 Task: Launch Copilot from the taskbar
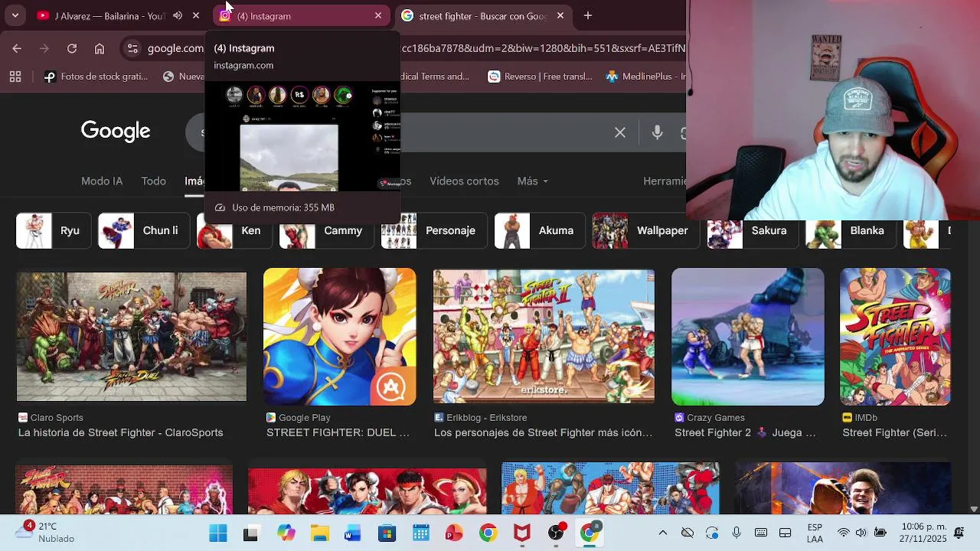tap(286, 533)
